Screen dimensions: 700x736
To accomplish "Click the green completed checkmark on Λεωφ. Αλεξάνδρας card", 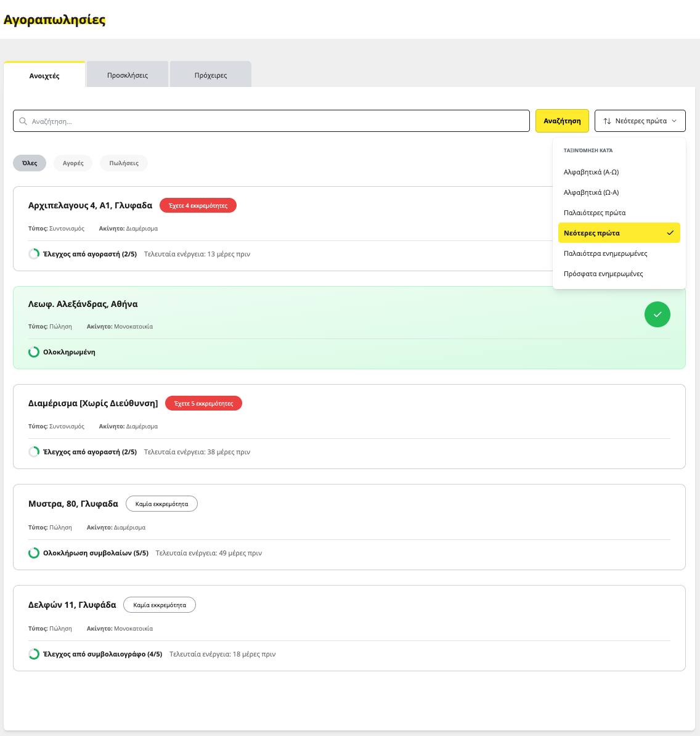I will click(657, 314).
